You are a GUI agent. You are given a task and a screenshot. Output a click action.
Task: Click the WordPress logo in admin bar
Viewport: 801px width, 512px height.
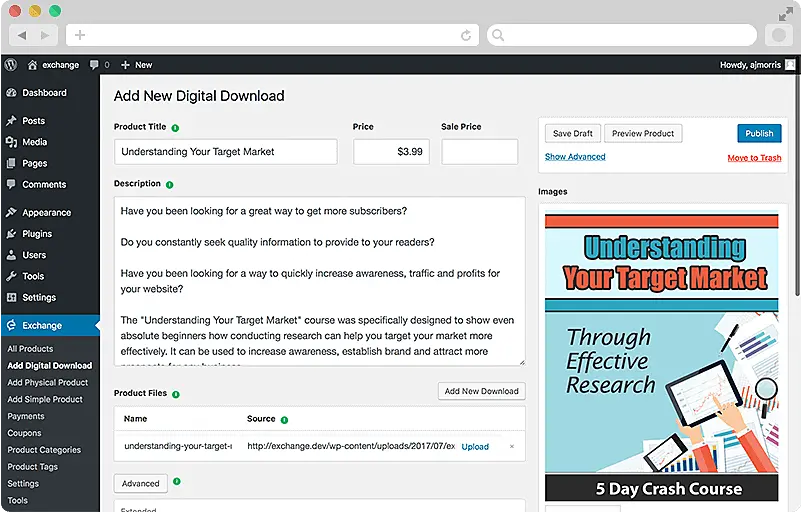point(11,64)
